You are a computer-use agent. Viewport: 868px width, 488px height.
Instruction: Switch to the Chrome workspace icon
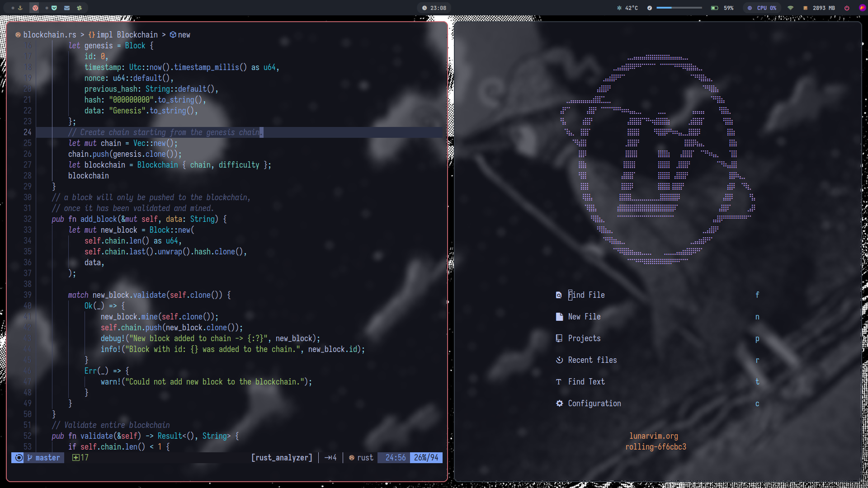pyautogui.click(x=35, y=8)
